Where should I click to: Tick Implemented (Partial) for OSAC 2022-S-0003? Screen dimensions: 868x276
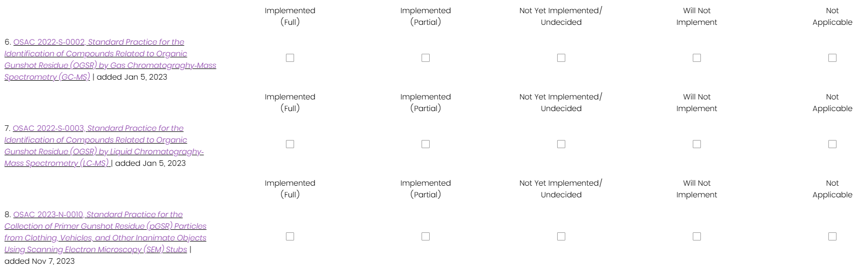click(426, 144)
